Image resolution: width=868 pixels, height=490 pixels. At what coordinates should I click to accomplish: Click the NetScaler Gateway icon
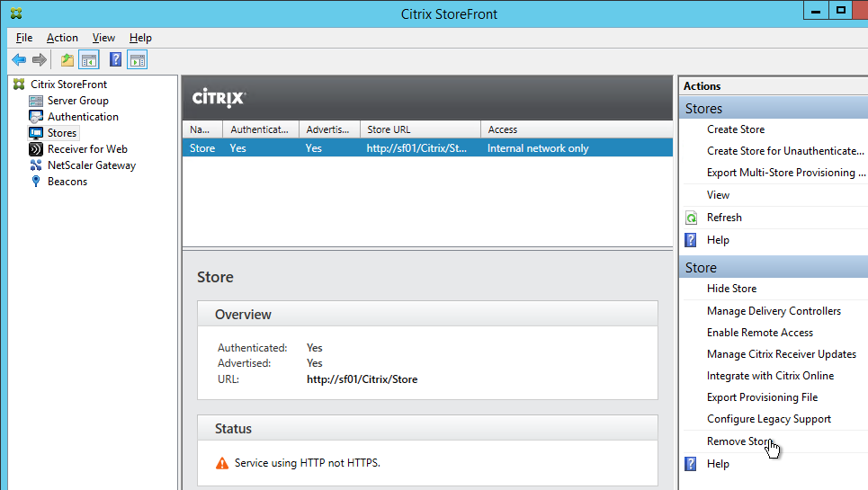point(36,165)
